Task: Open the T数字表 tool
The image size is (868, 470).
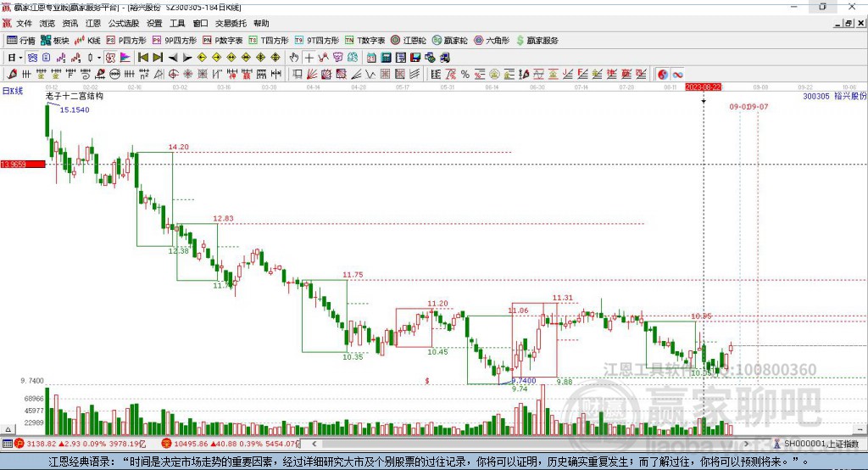Action: click(364, 40)
